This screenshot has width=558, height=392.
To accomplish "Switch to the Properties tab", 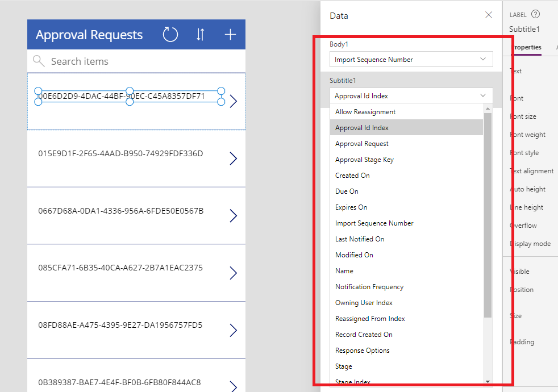I will [527, 47].
